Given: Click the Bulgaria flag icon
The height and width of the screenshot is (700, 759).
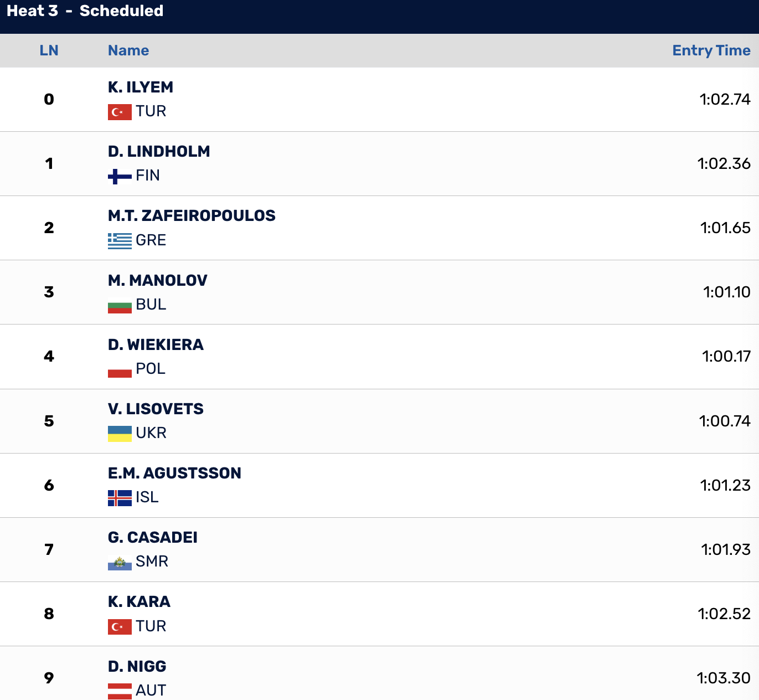Looking at the screenshot, I should click(x=120, y=305).
